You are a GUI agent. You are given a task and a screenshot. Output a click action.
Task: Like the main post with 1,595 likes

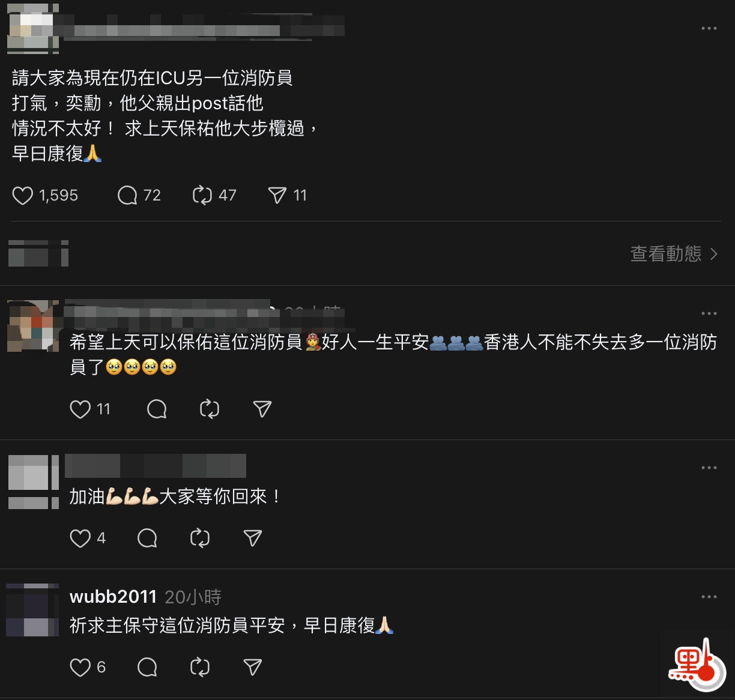tap(23, 196)
